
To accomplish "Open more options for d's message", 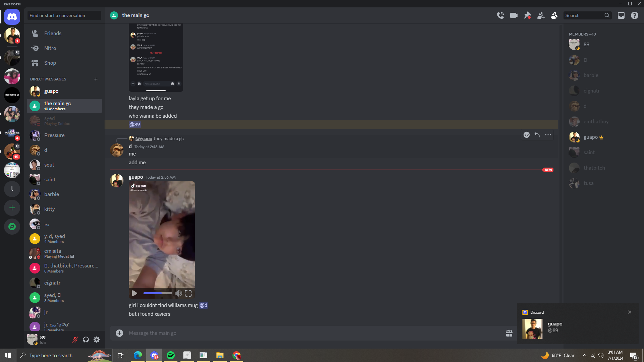I will tap(548, 135).
